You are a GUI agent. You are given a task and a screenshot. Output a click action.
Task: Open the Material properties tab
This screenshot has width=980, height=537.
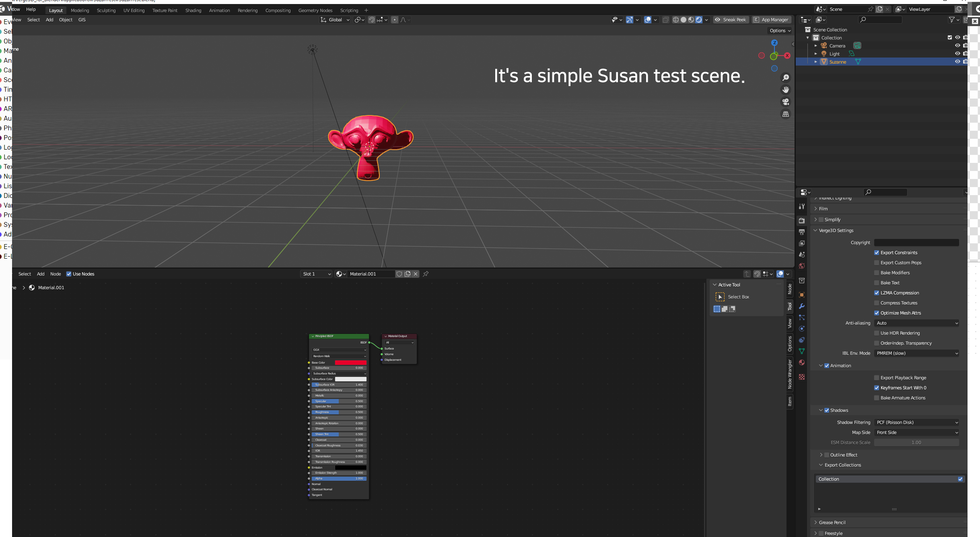coord(802,362)
